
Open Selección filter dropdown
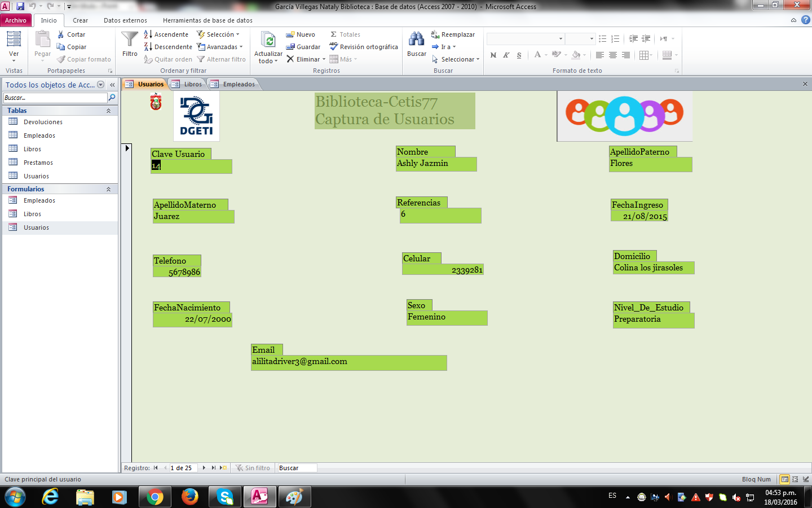[218, 34]
